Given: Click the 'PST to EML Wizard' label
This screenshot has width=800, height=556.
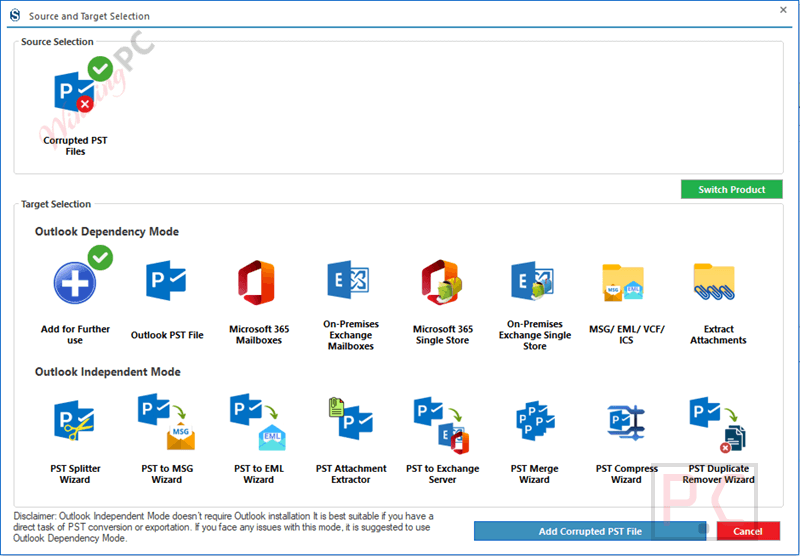Looking at the screenshot, I should click(259, 474).
